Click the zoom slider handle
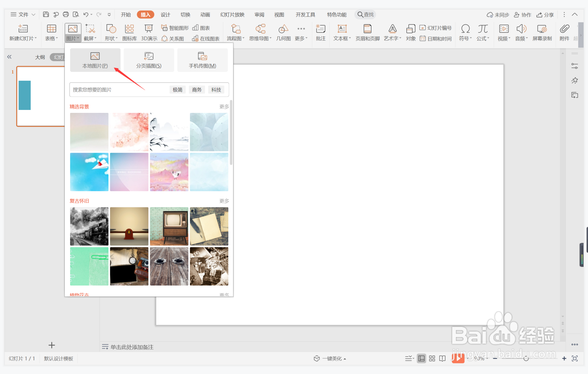 click(526, 358)
